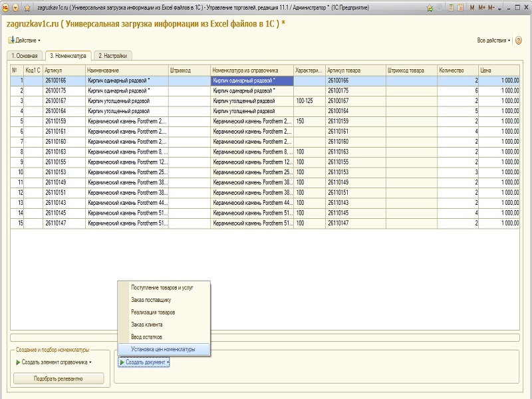This screenshot has width=532, height=399.
Task: Click the Артикул товара column header
Action: click(x=356, y=70)
